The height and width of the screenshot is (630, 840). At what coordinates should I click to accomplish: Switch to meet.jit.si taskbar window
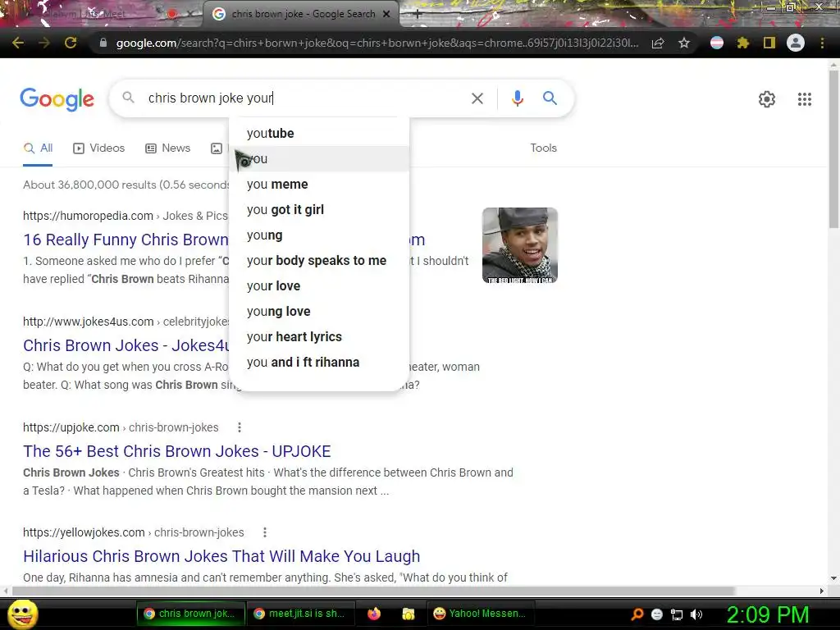coord(301,614)
